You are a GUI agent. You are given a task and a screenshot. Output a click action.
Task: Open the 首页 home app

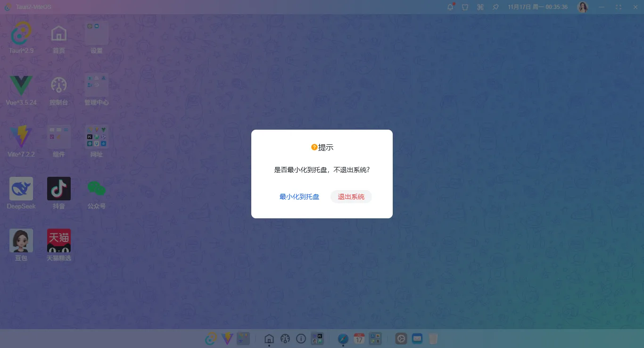tap(58, 33)
